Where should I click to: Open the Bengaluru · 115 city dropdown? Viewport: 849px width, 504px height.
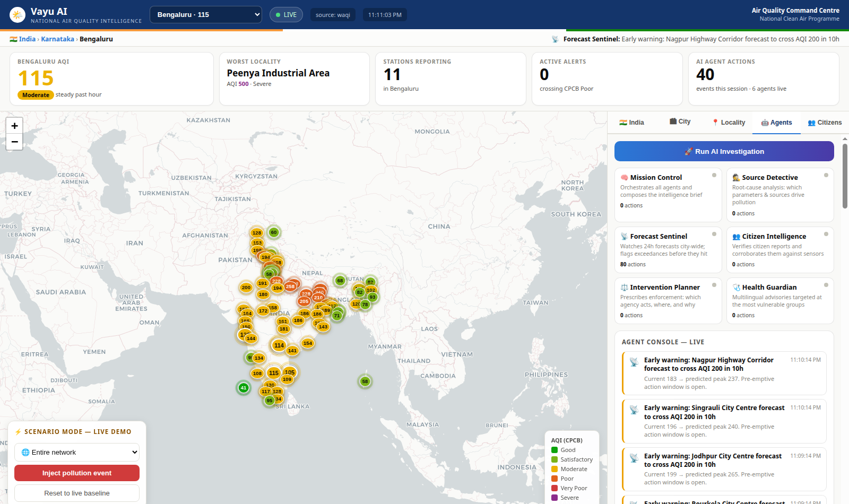tap(206, 15)
